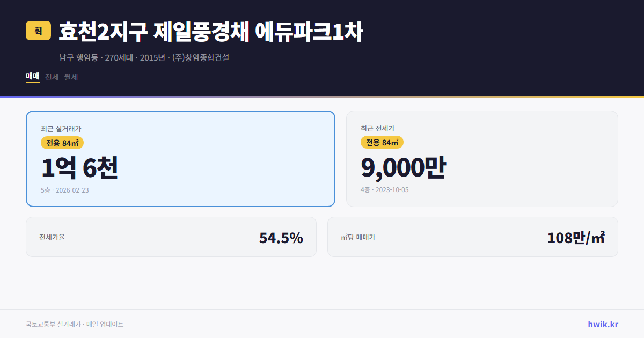Open the 최근 전세가 card
644x338 pixels.
click(x=482, y=158)
